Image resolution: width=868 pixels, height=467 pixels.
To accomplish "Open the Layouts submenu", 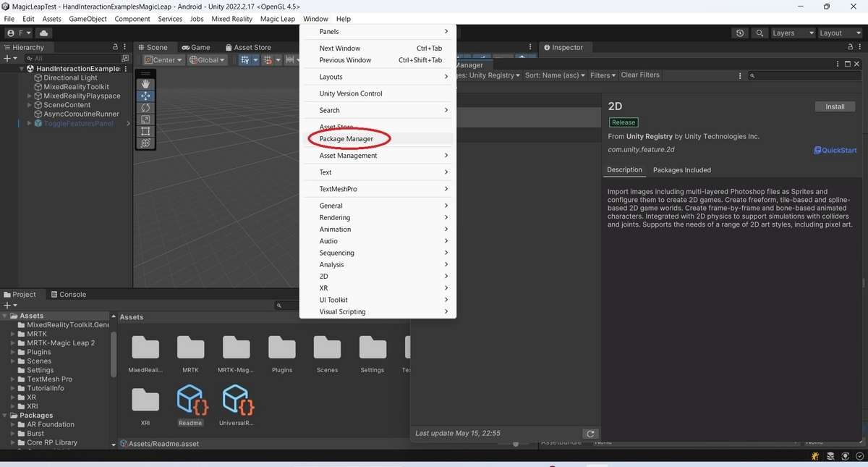I will click(x=378, y=77).
